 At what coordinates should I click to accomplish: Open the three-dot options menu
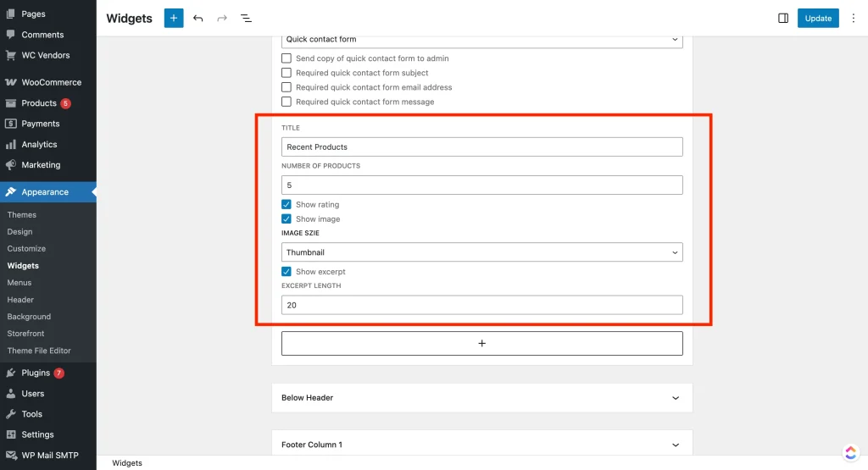click(x=853, y=18)
